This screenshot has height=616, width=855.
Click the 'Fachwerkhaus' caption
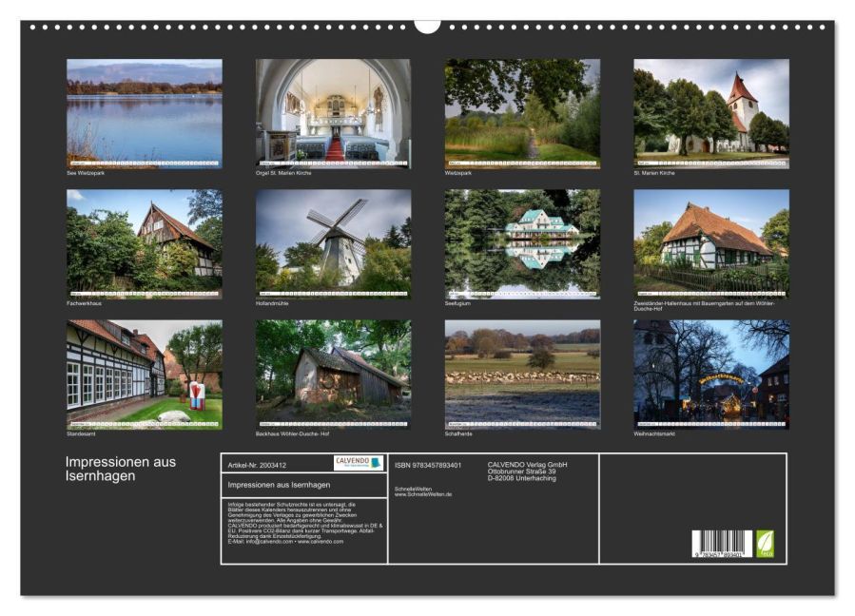pos(84,303)
